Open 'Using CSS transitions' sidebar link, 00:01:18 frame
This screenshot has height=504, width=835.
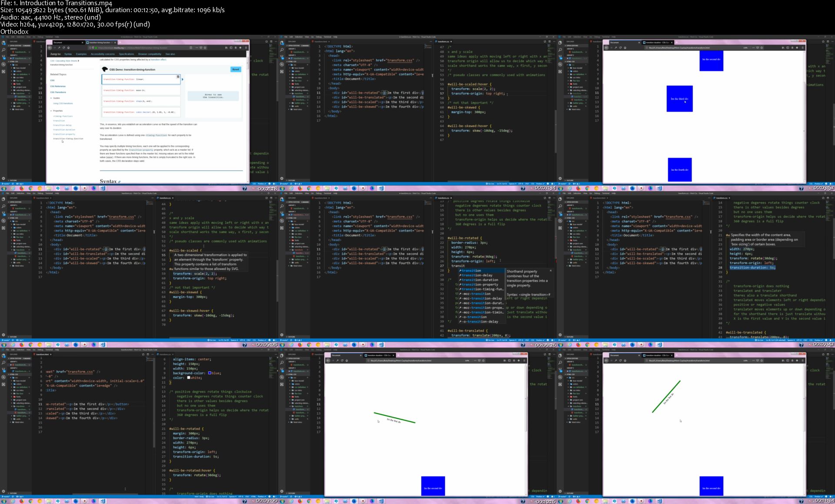point(63,103)
